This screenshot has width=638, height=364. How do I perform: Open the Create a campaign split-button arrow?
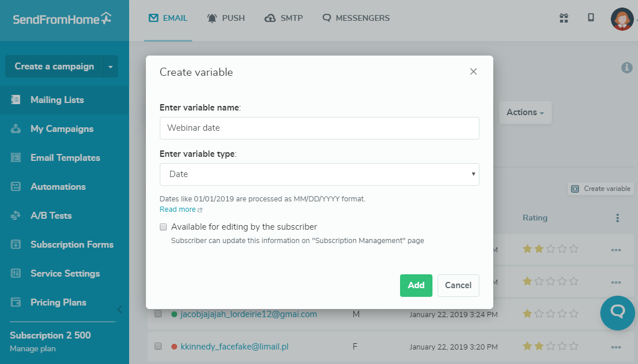click(x=110, y=66)
